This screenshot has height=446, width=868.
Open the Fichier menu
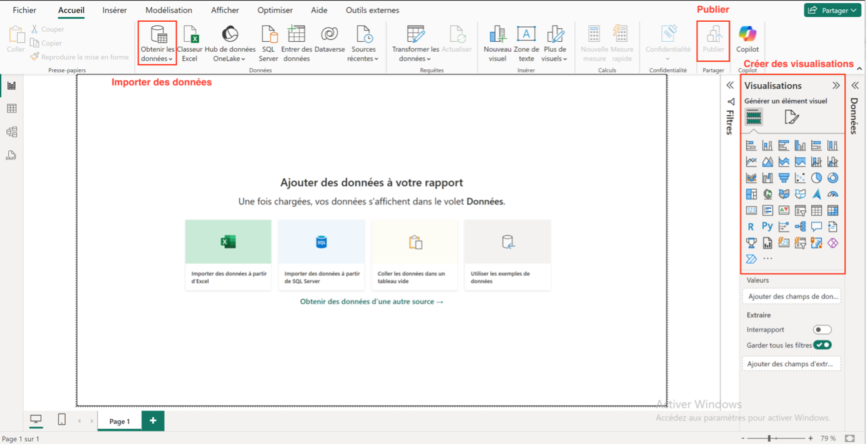(24, 10)
